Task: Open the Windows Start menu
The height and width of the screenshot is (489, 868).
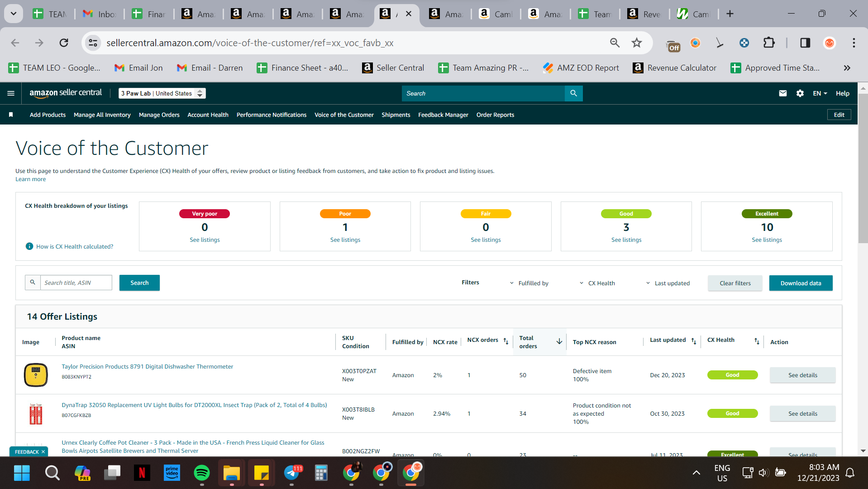Action: click(x=22, y=473)
